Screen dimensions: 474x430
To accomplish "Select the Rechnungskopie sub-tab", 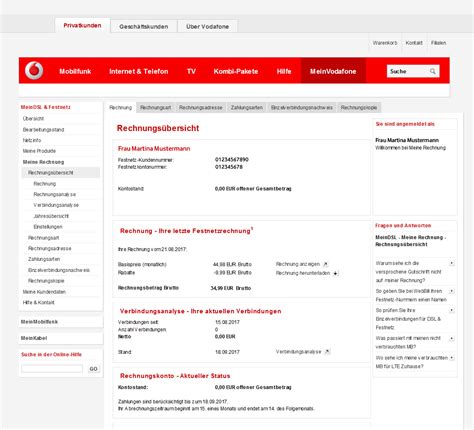I will 359,108.
